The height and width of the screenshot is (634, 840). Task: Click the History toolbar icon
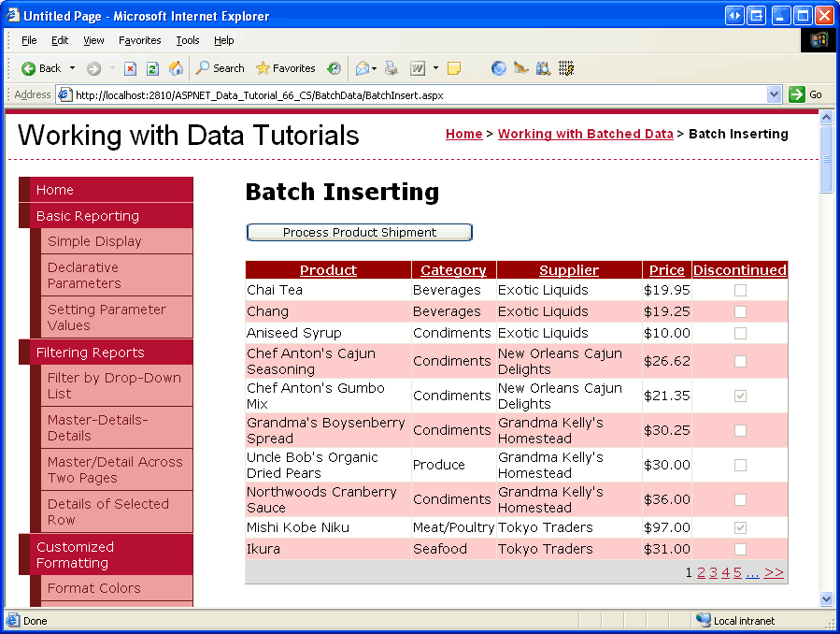click(334, 68)
